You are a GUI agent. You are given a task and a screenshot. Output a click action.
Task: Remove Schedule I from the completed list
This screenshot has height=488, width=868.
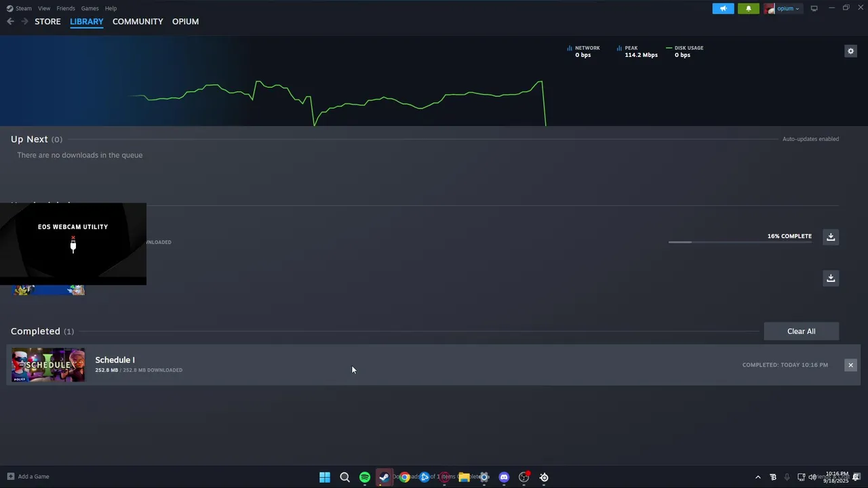[x=850, y=365]
